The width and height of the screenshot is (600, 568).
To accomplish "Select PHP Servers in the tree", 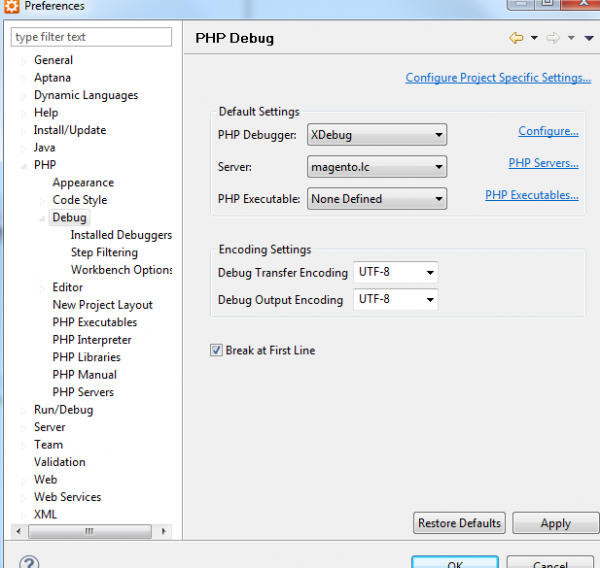I will [83, 392].
